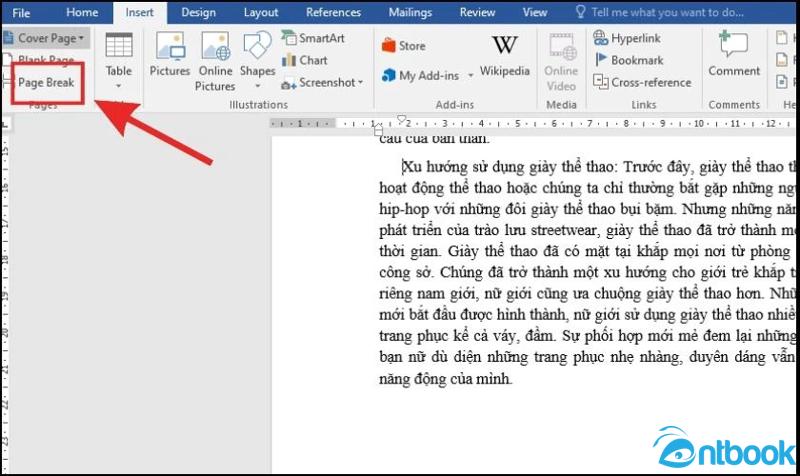Add a new Comment
Viewport: 800px width, 476px height.
tap(734, 54)
